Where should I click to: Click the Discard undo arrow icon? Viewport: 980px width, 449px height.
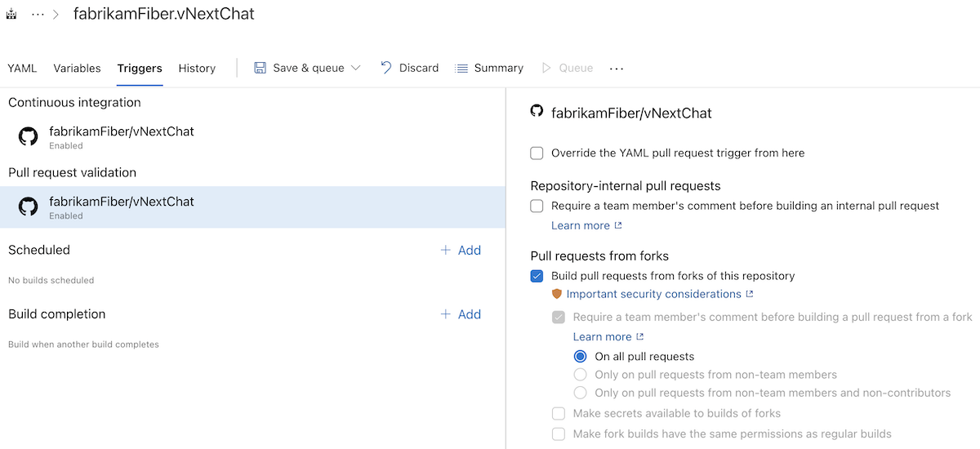click(386, 68)
